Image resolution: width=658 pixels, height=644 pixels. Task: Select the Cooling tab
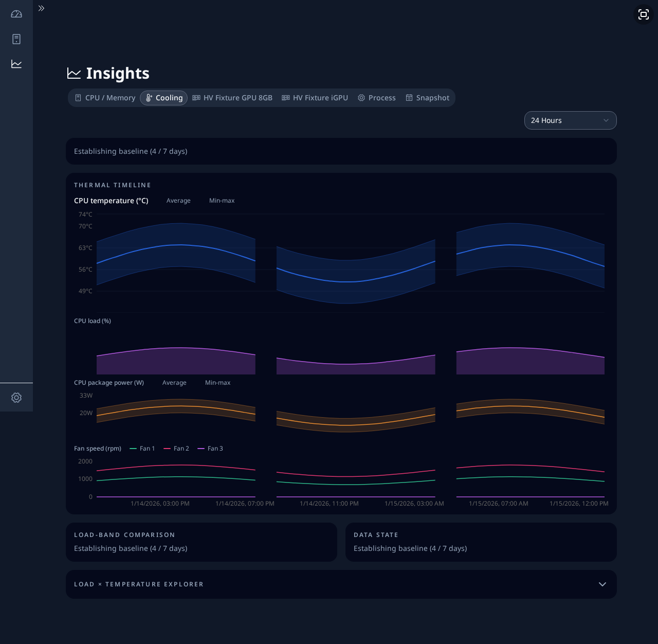click(163, 98)
